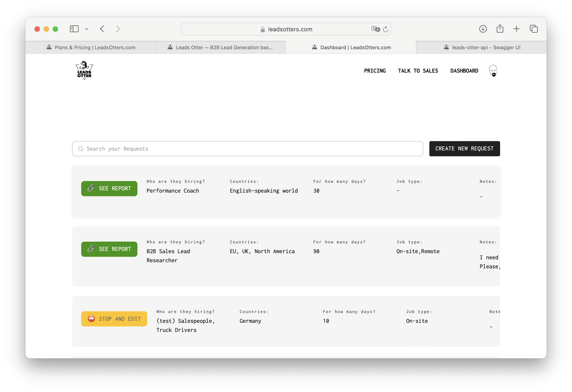The image size is (572, 392).
Task: Click the Share icon in toolbar
Action: tap(500, 29)
